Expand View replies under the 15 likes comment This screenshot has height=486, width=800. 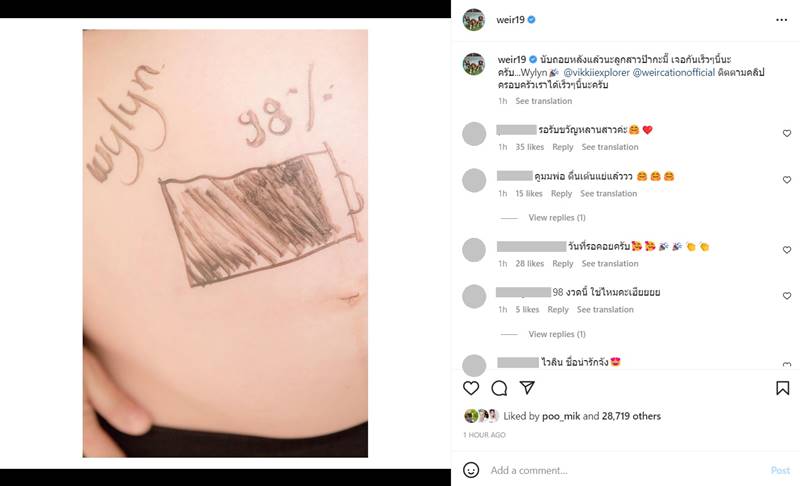[x=557, y=217]
